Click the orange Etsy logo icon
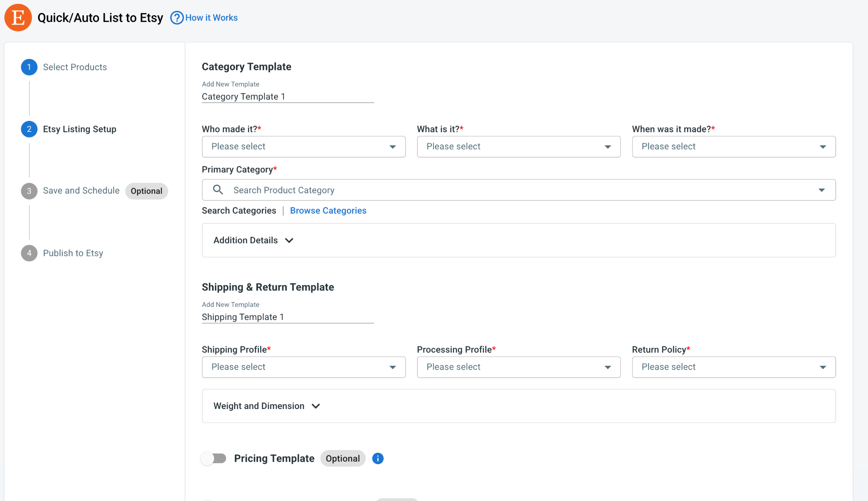The width and height of the screenshot is (868, 501). tap(18, 18)
